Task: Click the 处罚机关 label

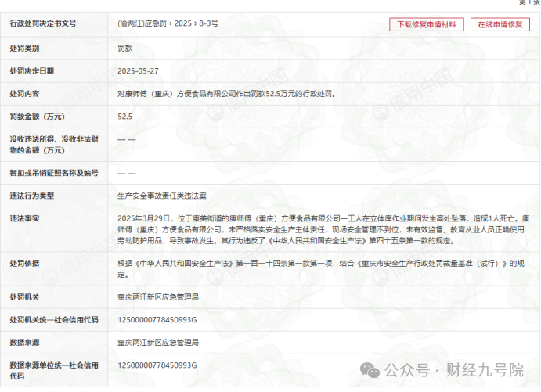Action: (x=24, y=297)
